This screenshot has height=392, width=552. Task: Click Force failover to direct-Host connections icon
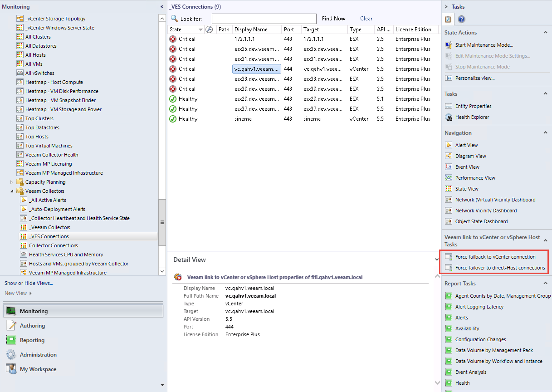coord(448,268)
